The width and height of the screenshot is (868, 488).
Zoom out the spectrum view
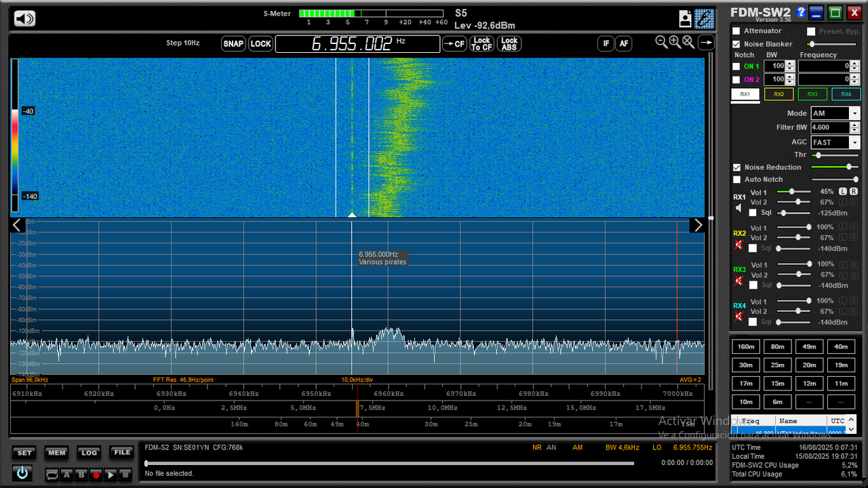(661, 42)
